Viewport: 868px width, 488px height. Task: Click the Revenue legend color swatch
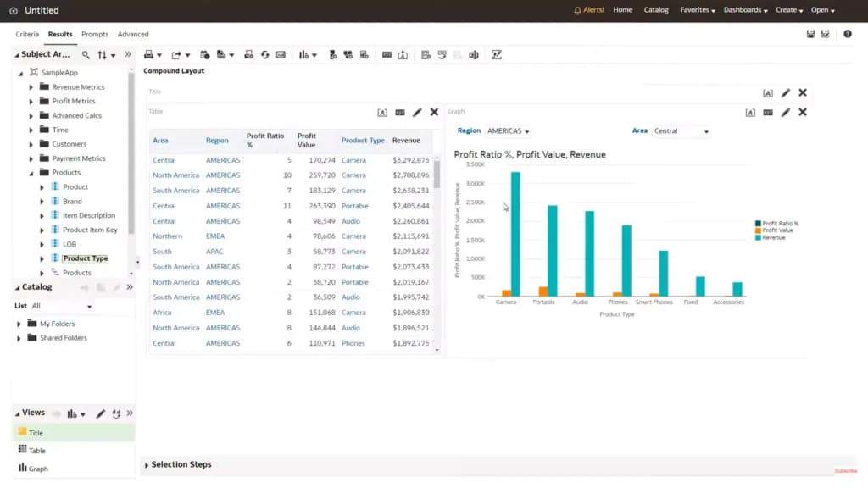point(758,237)
